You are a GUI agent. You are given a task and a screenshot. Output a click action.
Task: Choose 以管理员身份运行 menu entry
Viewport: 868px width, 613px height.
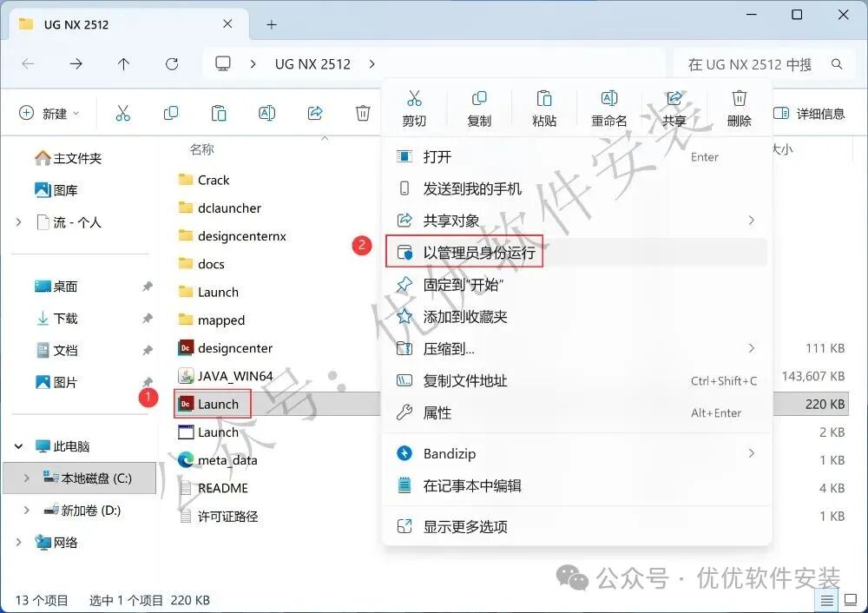[576, 253]
